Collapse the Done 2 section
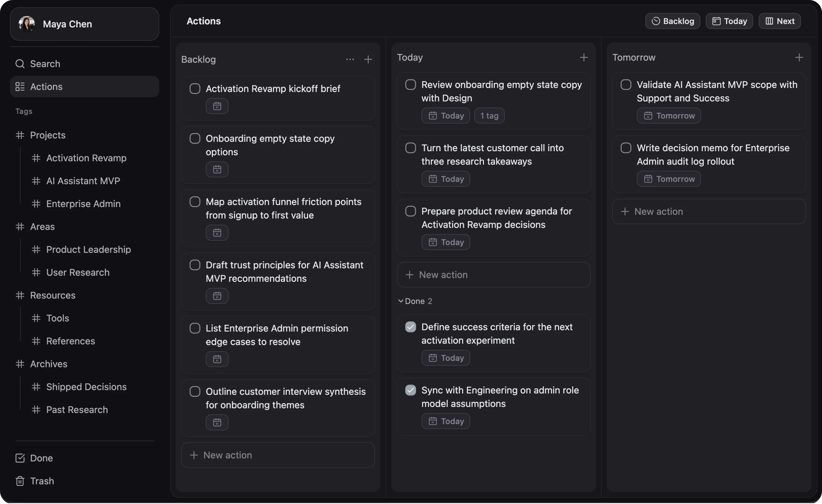The height and width of the screenshot is (504, 822). [x=415, y=301]
